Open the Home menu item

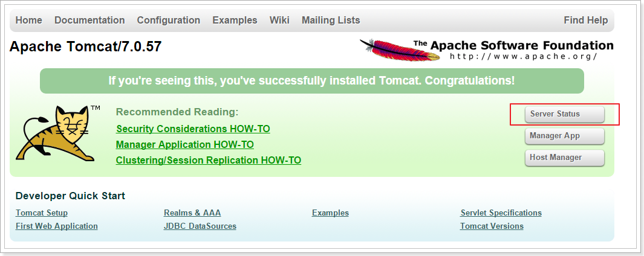tap(29, 21)
